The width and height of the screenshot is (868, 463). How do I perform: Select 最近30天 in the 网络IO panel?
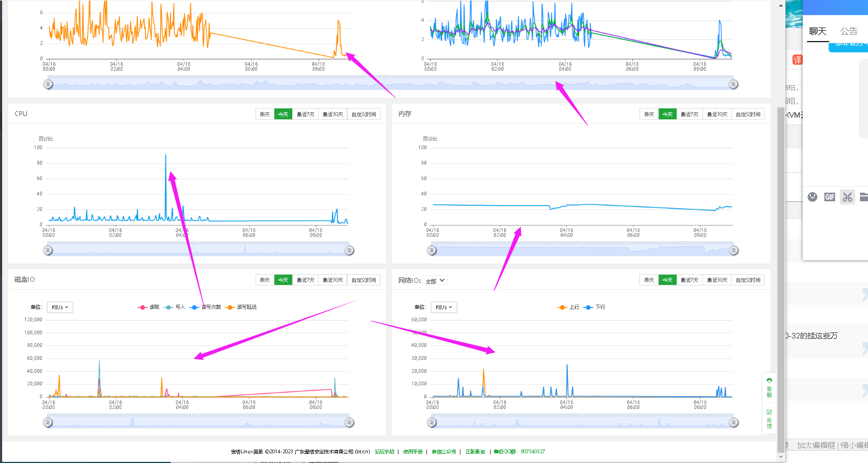pyautogui.click(x=717, y=280)
